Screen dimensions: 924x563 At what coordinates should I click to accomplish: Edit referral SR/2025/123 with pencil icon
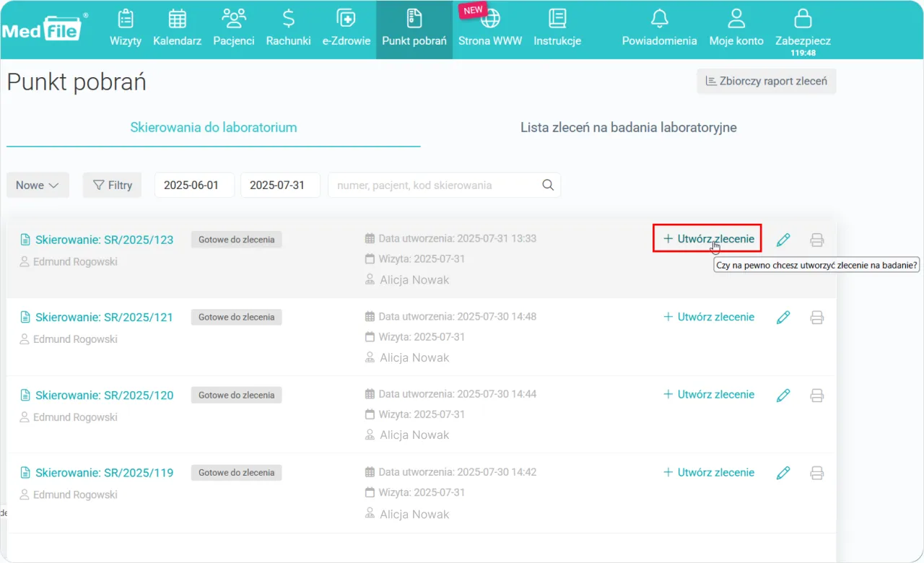pos(783,239)
